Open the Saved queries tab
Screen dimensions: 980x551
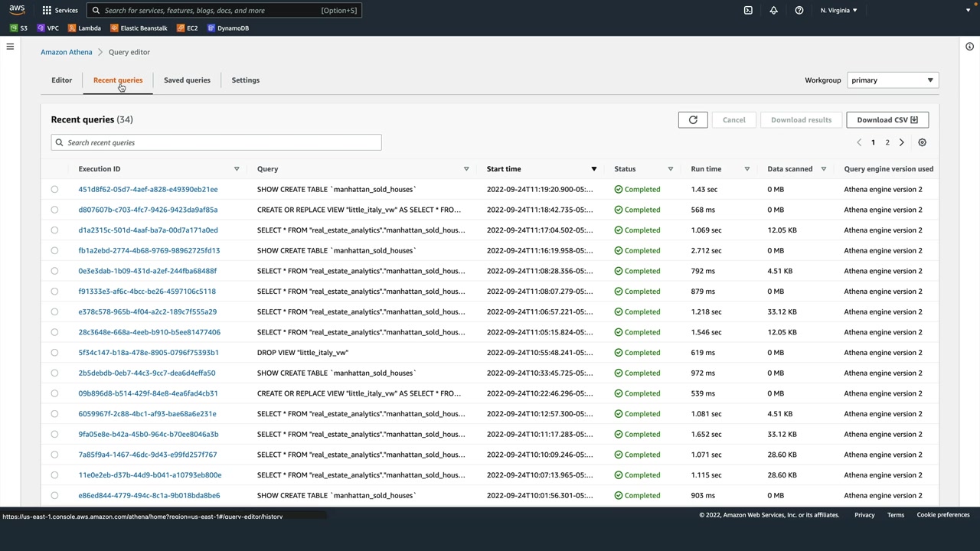point(187,80)
